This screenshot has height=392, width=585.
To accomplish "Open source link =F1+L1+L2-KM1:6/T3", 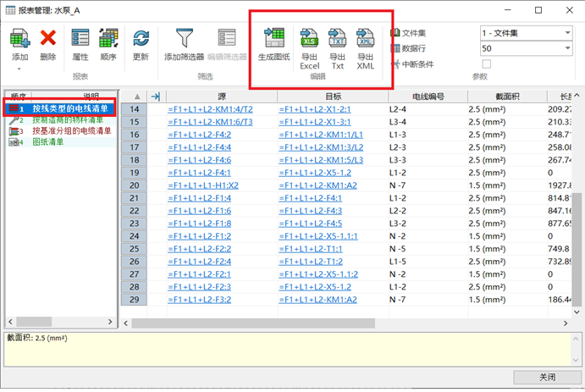I will coord(210,122).
